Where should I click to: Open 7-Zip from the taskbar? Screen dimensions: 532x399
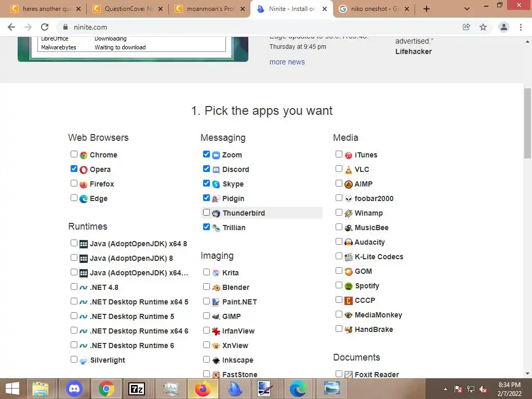[137, 389]
